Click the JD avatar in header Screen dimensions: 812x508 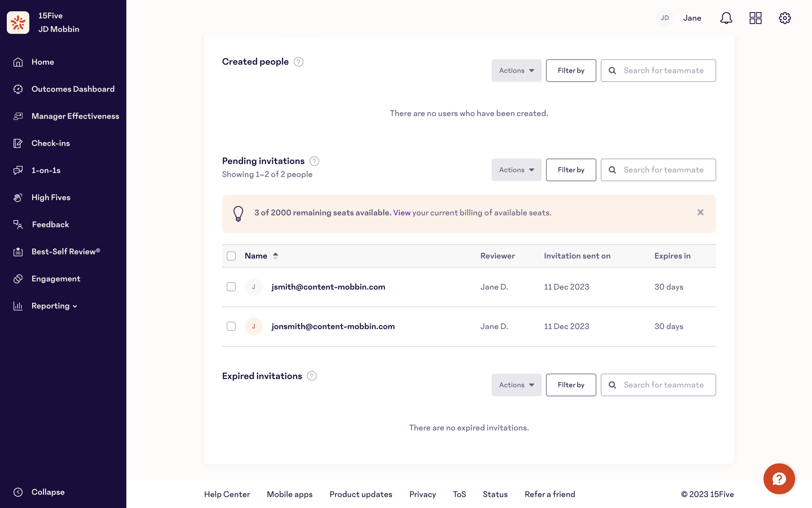click(x=665, y=18)
